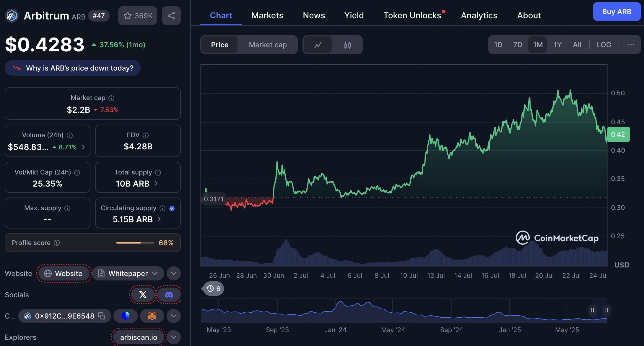Screen dimensions: 644x346
Task: Expand more website links chevron
Action: [x=174, y=273]
